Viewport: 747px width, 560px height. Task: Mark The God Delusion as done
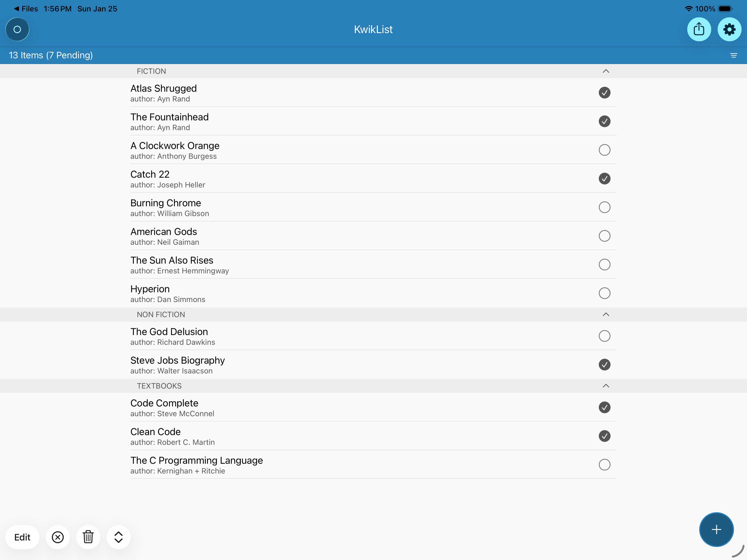click(x=605, y=336)
